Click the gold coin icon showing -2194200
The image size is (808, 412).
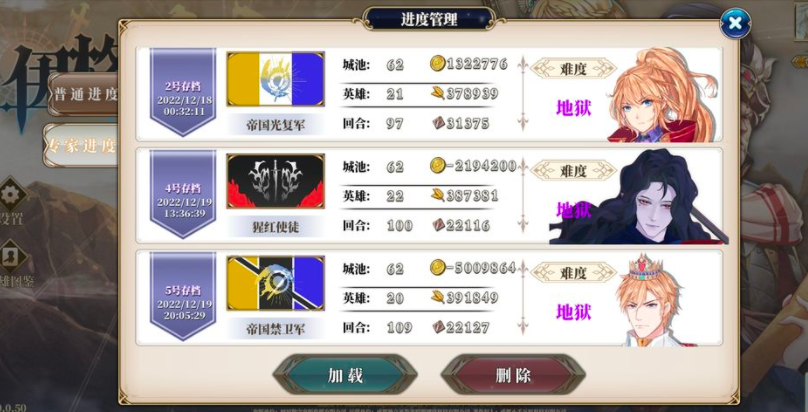pyautogui.click(x=437, y=165)
